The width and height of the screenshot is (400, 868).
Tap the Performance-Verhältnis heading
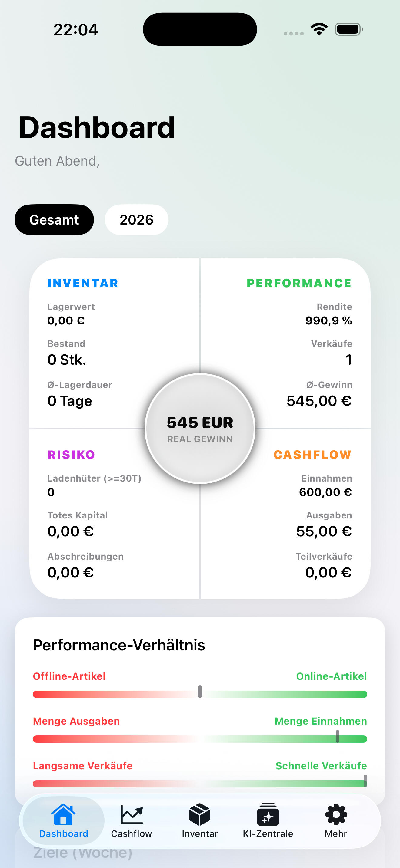pos(119,645)
